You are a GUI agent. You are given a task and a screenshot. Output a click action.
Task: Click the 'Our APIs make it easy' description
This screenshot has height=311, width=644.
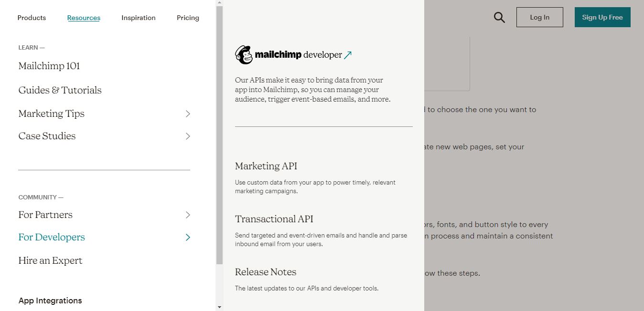(x=313, y=90)
